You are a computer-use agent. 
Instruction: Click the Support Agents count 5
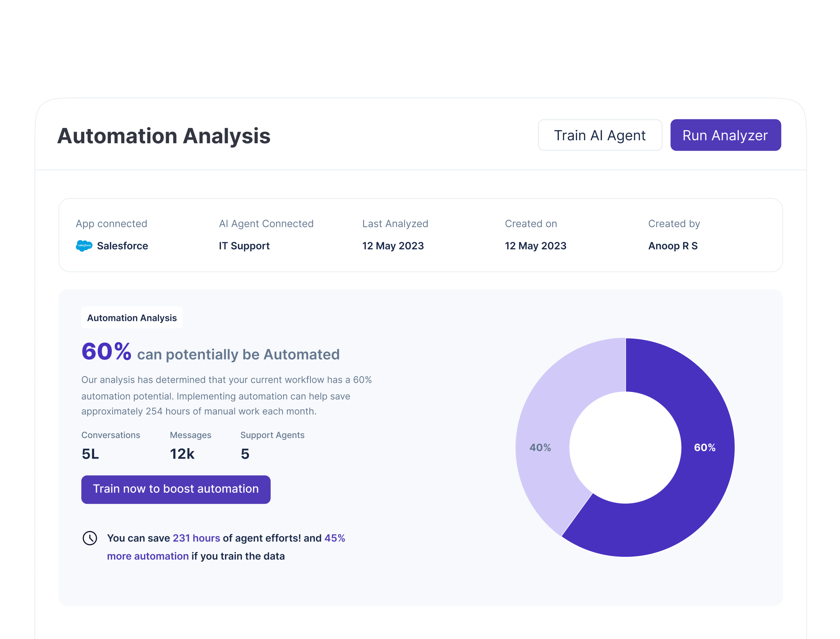(245, 454)
